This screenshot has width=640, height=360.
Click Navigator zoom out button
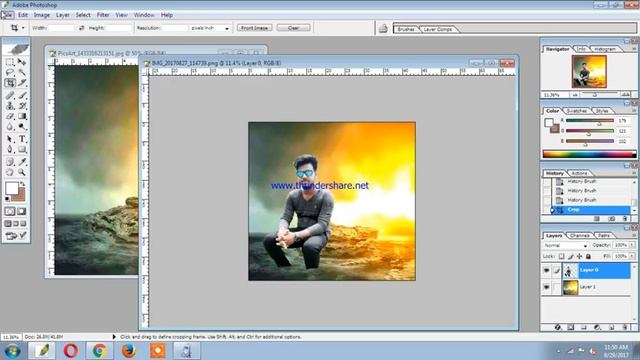pyautogui.click(x=575, y=95)
